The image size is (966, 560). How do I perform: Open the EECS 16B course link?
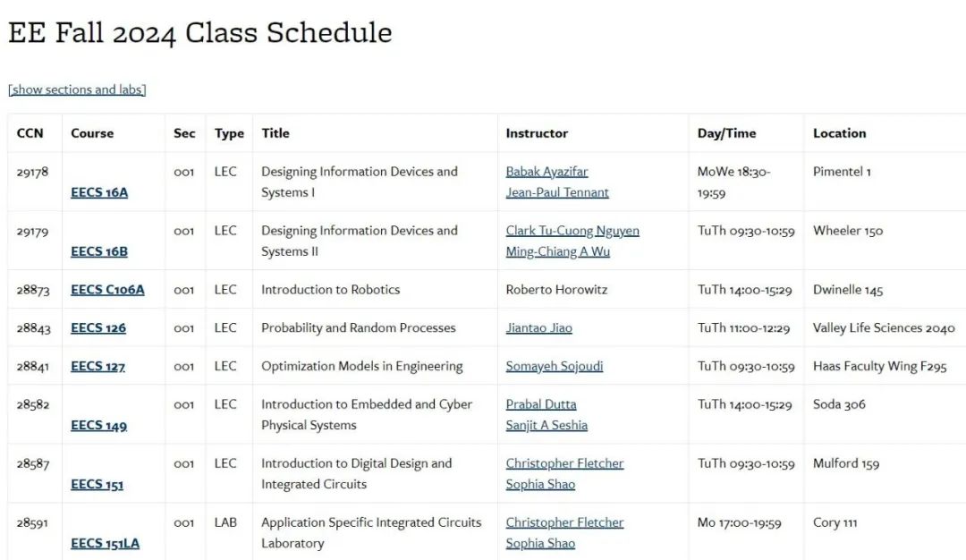(x=99, y=251)
